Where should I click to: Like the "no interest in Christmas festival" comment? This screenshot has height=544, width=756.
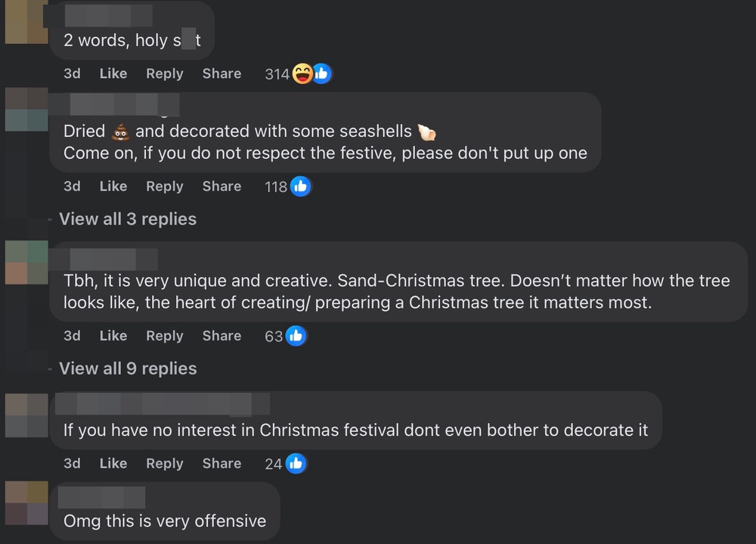pos(113,464)
